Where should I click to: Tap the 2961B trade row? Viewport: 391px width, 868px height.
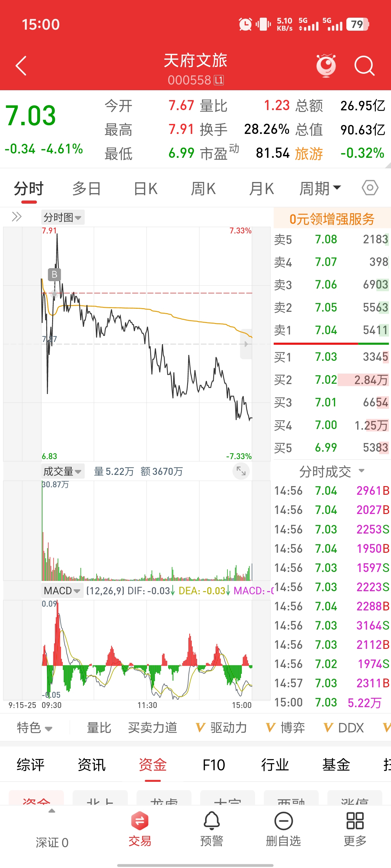coord(332,491)
